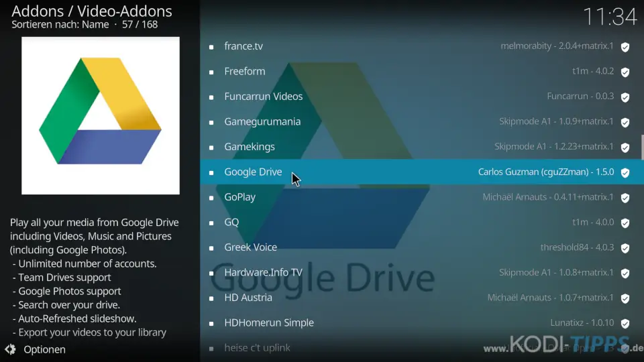
Task: Click the bullet marker beside france.tv
Action: click(x=211, y=47)
